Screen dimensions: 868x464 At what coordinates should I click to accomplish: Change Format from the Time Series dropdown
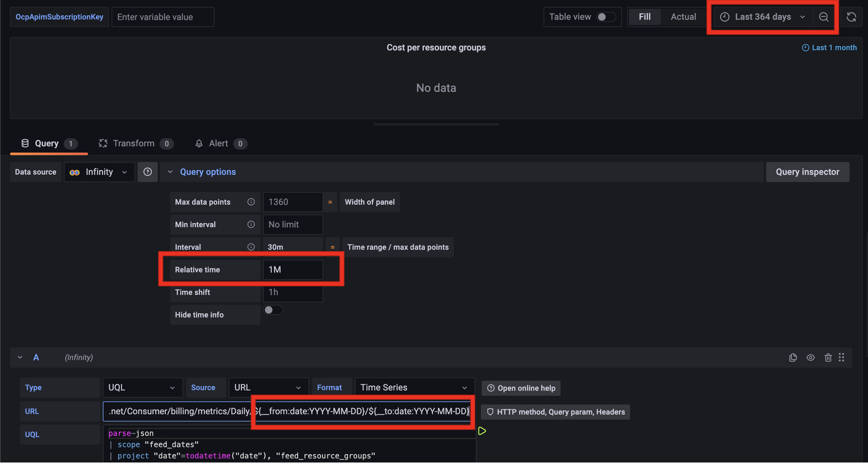pos(415,387)
